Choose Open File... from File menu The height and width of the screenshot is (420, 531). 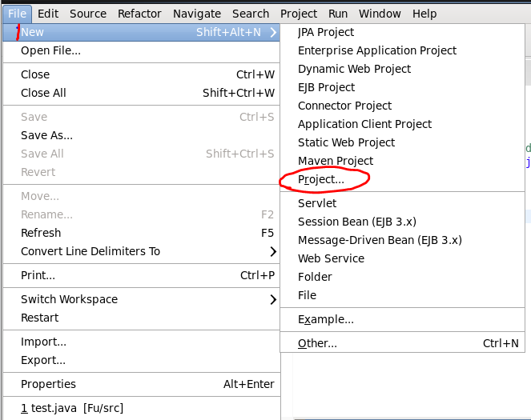click(50, 50)
